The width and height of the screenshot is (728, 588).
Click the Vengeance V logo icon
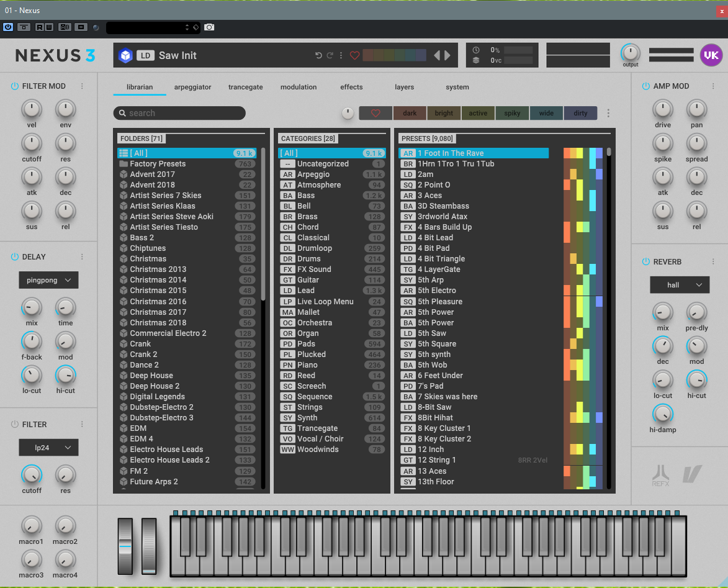(692, 474)
